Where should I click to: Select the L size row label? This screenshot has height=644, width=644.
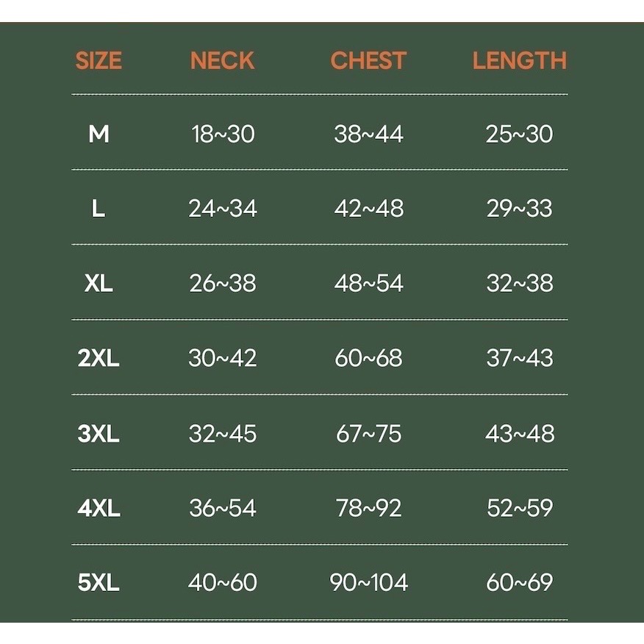point(99,209)
